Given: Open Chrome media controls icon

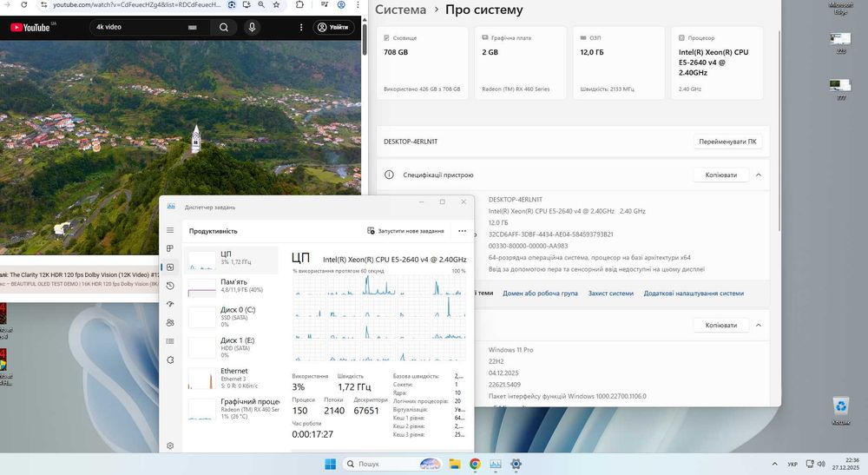Looking at the screenshot, I should pos(325,4).
